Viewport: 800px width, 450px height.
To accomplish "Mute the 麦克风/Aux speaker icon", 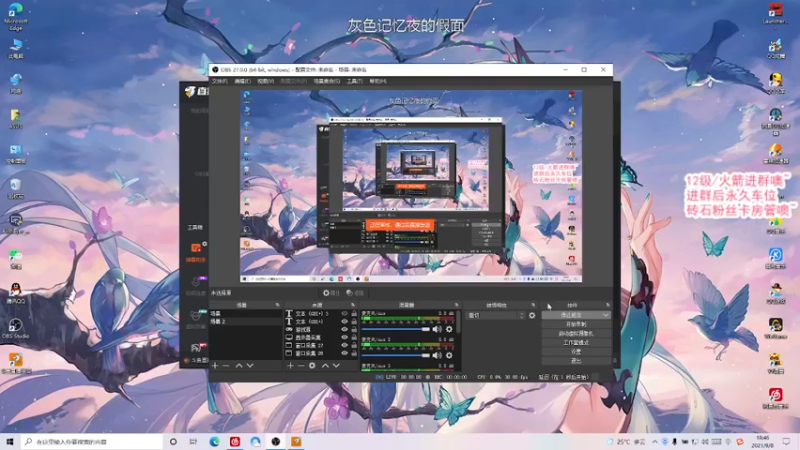I will (x=437, y=330).
